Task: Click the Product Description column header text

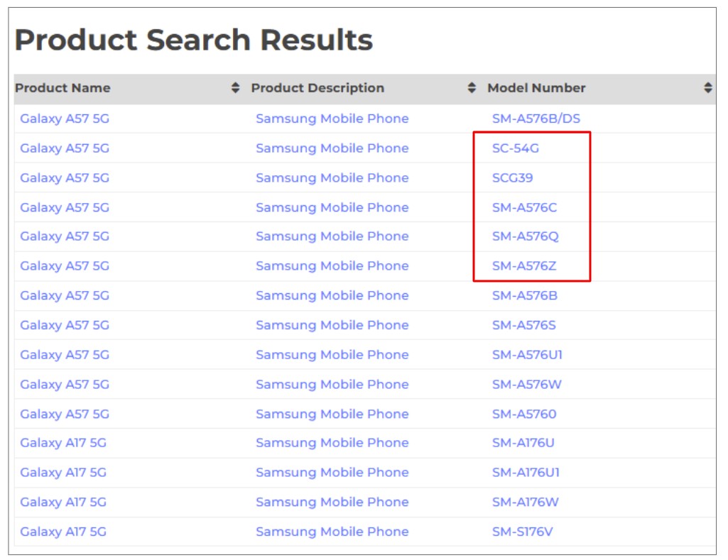Action: coord(317,88)
